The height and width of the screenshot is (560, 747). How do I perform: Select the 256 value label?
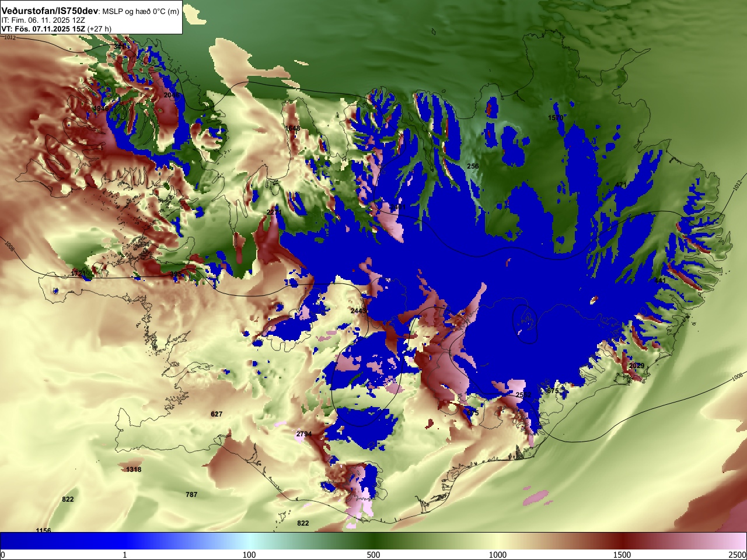[x=473, y=166]
